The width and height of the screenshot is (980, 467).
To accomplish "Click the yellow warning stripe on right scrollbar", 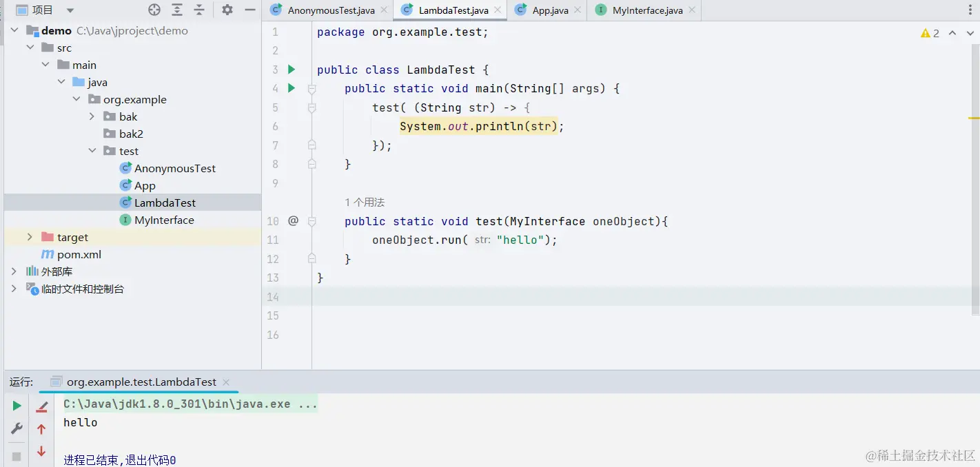I will (974, 118).
